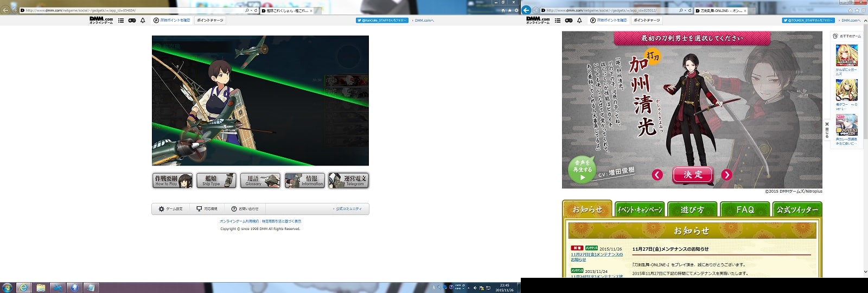The height and width of the screenshot is (293, 868).
Task: Refresh the left KanColle browser page
Action: click(x=256, y=10)
